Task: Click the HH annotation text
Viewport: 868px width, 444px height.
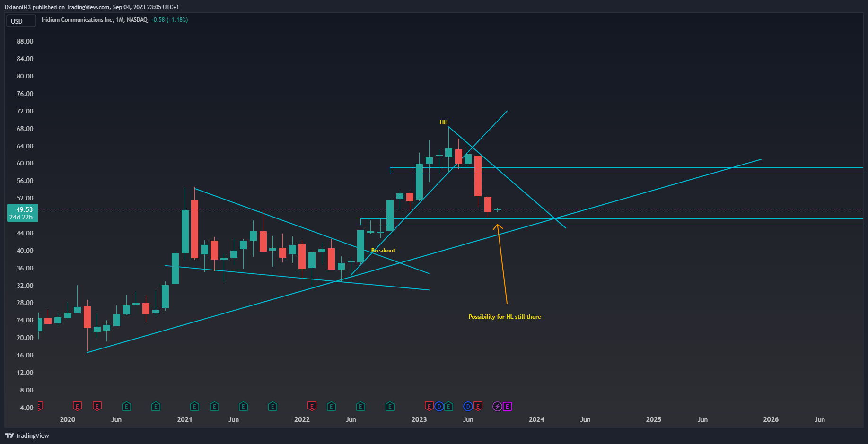Action: point(444,122)
